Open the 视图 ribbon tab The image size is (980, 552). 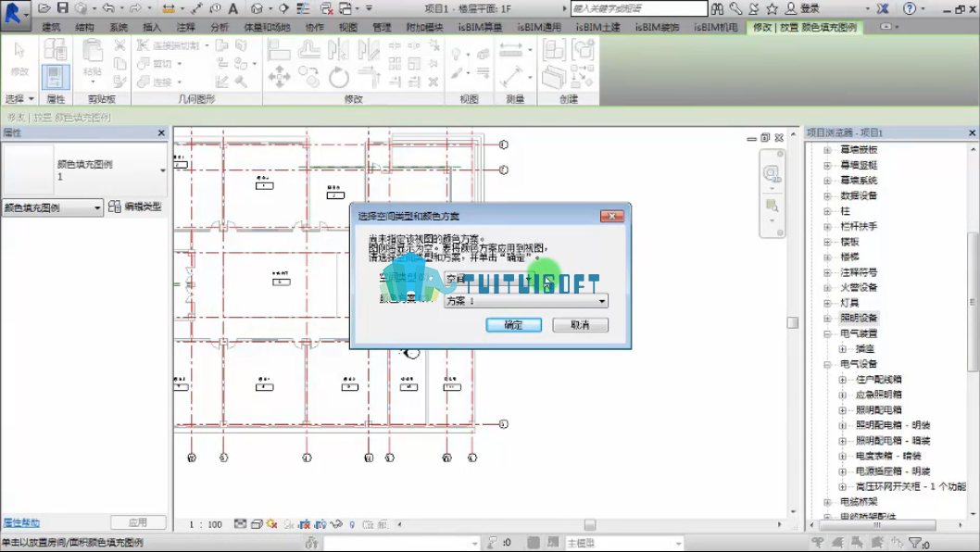(348, 28)
